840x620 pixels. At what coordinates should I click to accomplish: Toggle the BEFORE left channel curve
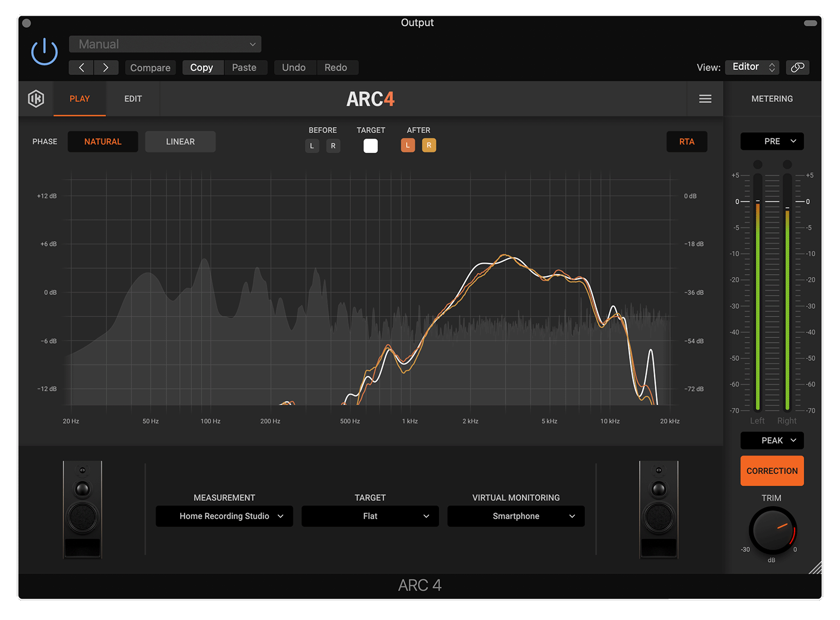pyautogui.click(x=312, y=145)
